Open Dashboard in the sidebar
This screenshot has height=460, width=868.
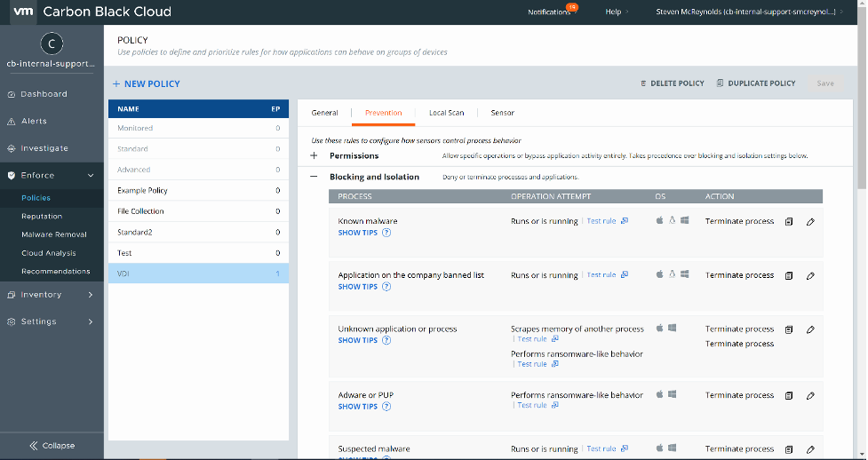point(44,94)
